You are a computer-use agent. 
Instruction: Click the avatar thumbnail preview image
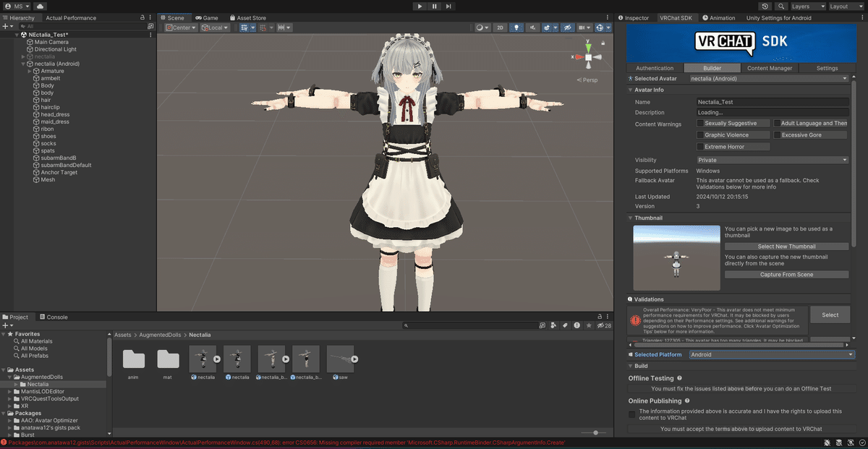(676, 257)
